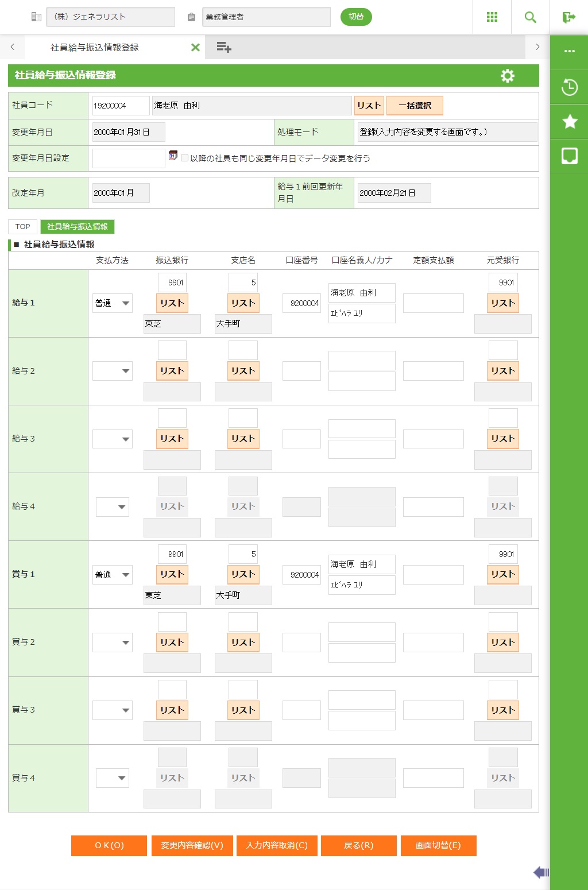Screen dimensions: 588x890
Task: Click 賞与1 元受銀行 code 9901 field
Action: (503, 554)
